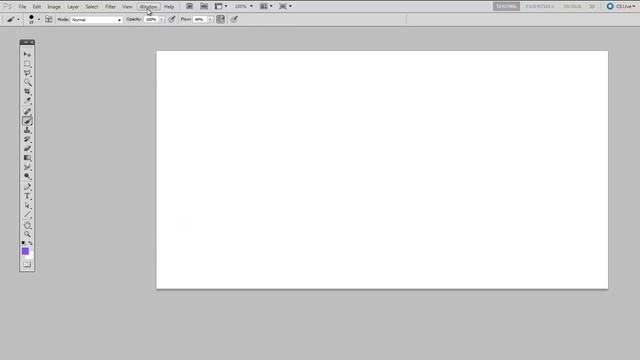Swap foreground and background colors
The height and width of the screenshot is (360, 640).
click(x=31, y=243)
